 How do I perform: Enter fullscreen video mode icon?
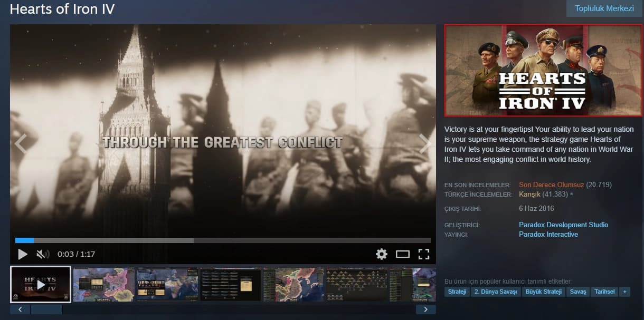tap(424, 254)
